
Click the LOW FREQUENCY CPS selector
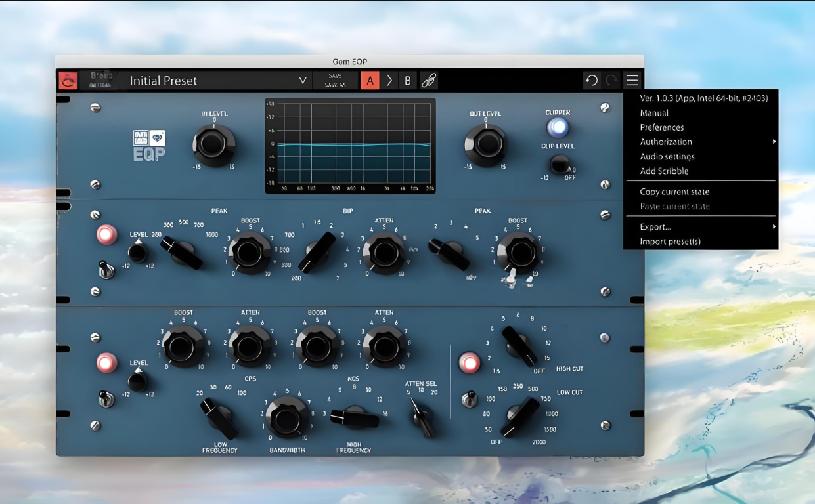point(219,418)
